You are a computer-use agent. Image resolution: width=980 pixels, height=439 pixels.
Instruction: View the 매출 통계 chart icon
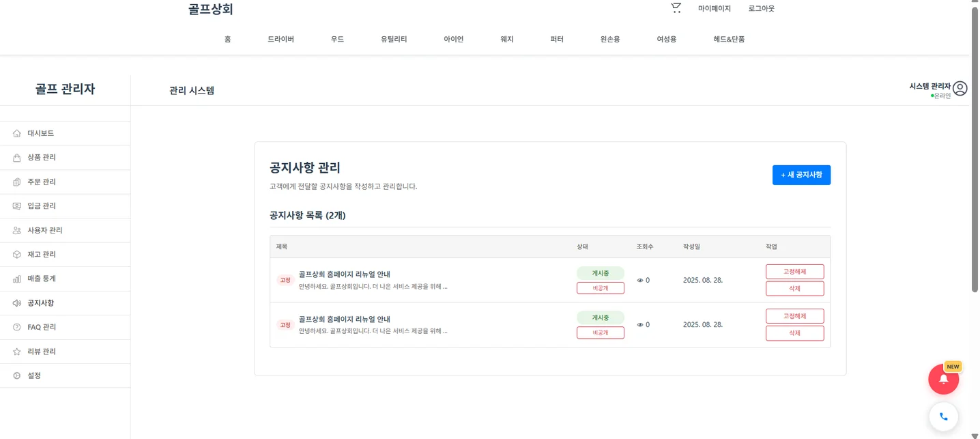pos(16,279)
